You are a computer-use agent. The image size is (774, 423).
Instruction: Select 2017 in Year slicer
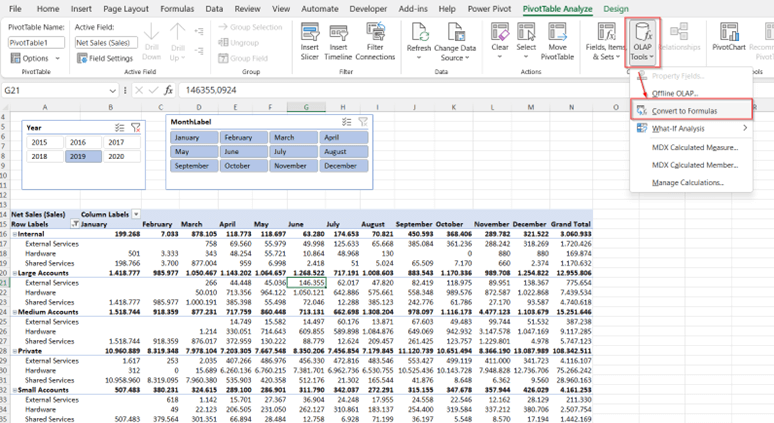[122, 142]
